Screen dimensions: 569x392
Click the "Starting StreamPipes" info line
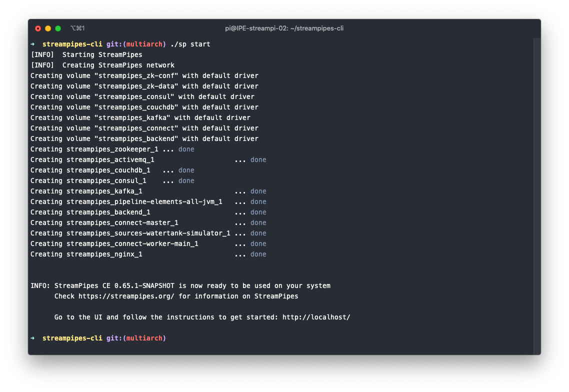click(x=102, y=54)
